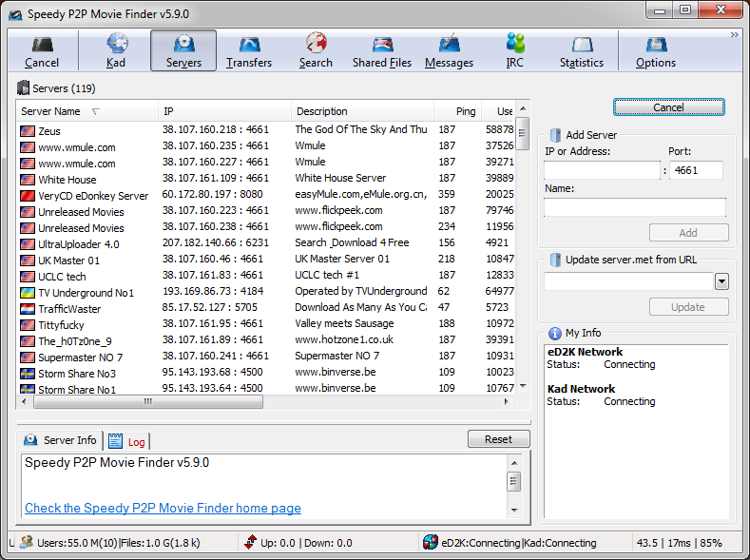Click the Update server.met group icon
Screen dimensions: 750x560
click(x=555, y=260)
